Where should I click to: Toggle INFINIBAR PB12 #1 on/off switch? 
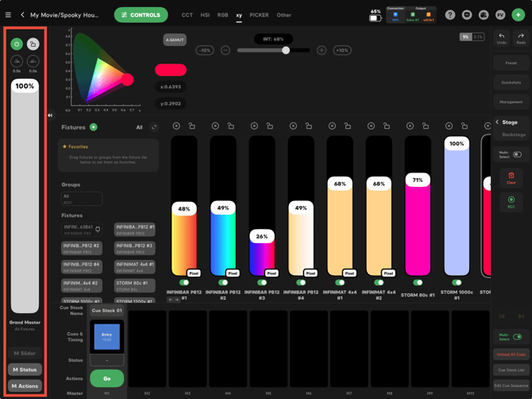(x=184, y=282)
